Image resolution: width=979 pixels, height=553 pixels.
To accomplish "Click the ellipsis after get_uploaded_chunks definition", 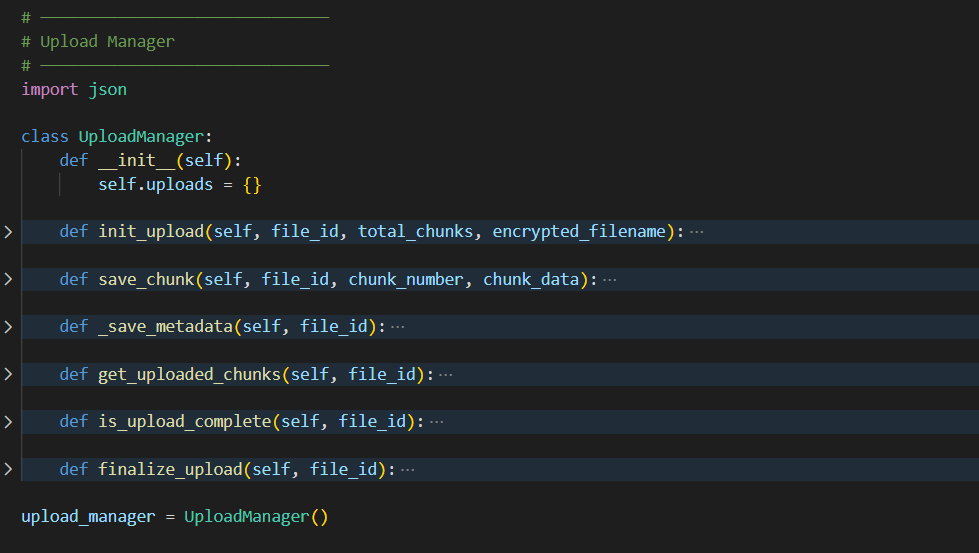I will [x=446, y=374].
